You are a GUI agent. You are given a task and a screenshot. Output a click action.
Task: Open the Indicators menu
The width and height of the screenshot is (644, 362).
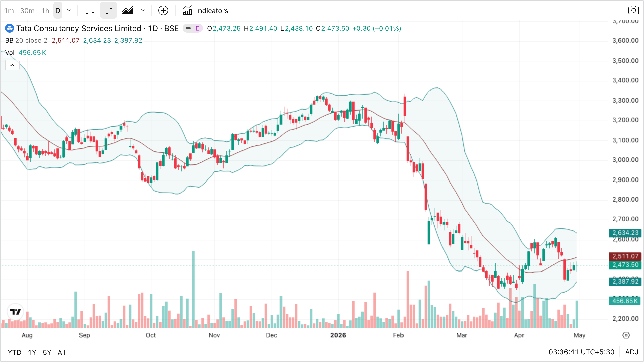205,11
